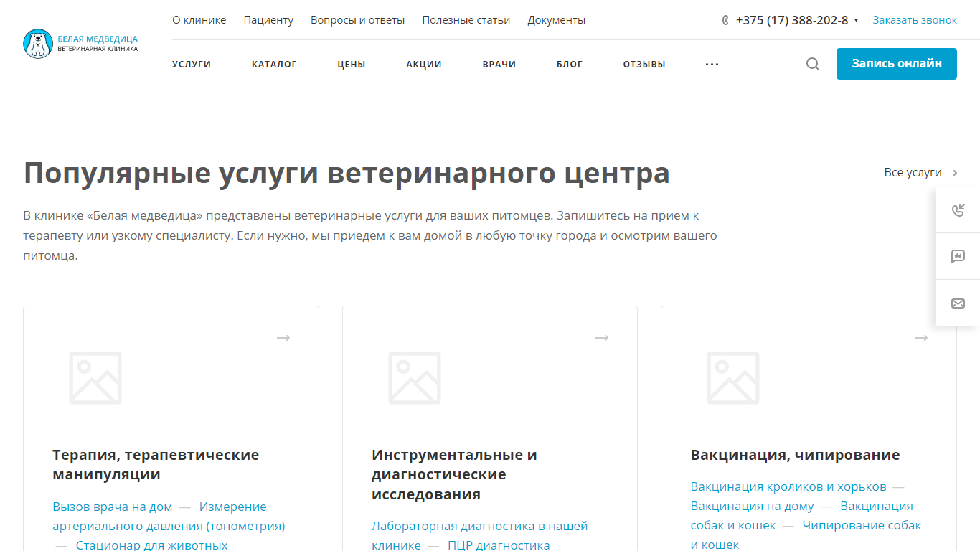This screenshot has width=980, height=551.
Task: Click the arrow on the Инструментальные исследования card
Action: point(602,337)
